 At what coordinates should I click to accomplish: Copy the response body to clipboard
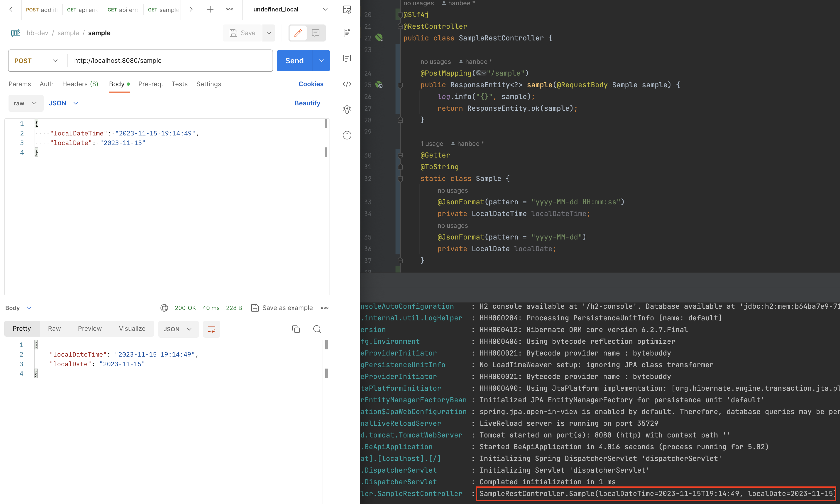coord(296,329)
